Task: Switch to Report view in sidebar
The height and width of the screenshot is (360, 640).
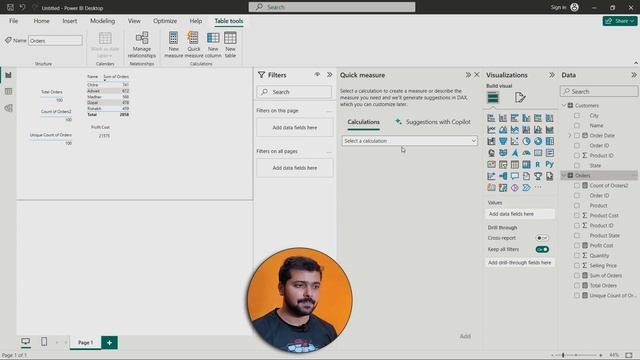Action: pyautogui.click(x=8, y=75)
